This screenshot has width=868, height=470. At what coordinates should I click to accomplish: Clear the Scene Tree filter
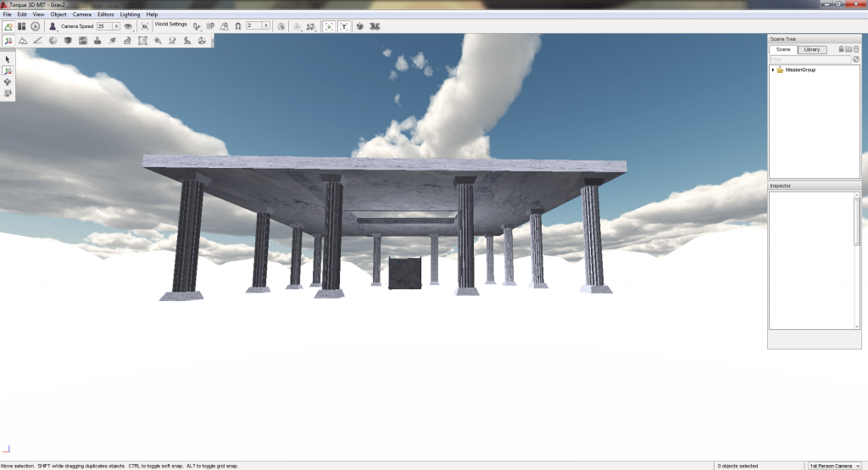tap(856, 59)
